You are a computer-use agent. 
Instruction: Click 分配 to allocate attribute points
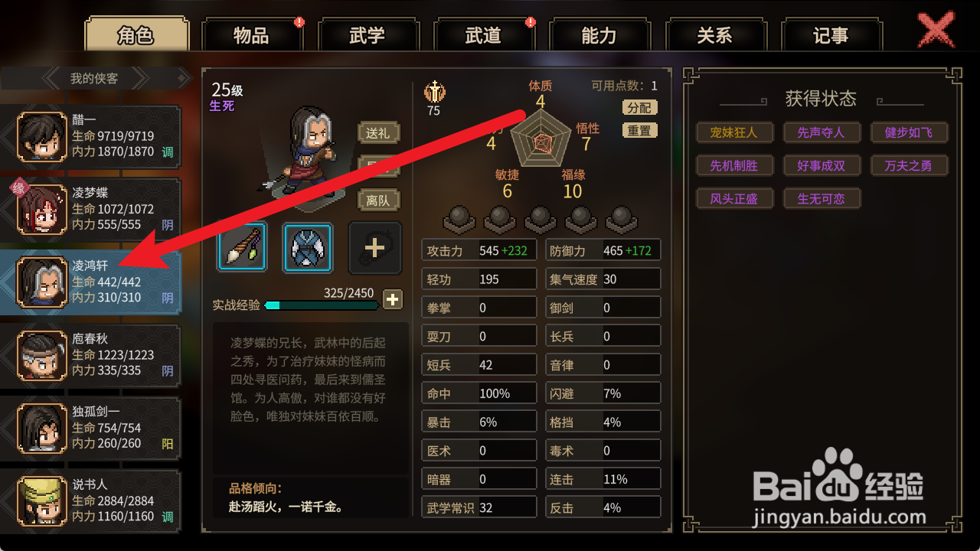639,108
